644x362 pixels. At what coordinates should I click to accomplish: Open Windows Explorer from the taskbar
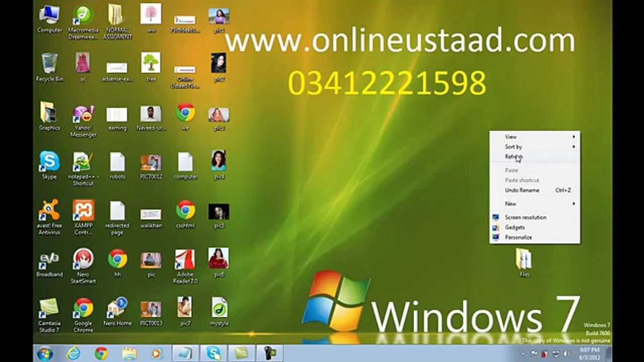pyautogui.click(x=129, y=353)
